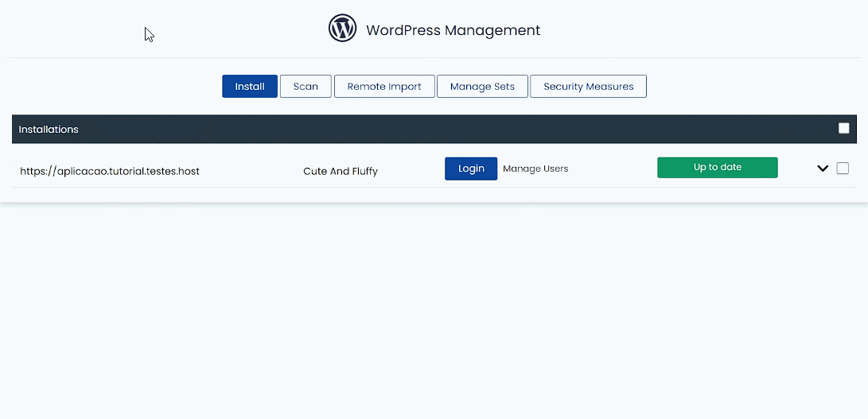This screenshot has height=419, width=868.
Task: Click the Installations header label
Action: pyautogui.click(x=49, y=129)
